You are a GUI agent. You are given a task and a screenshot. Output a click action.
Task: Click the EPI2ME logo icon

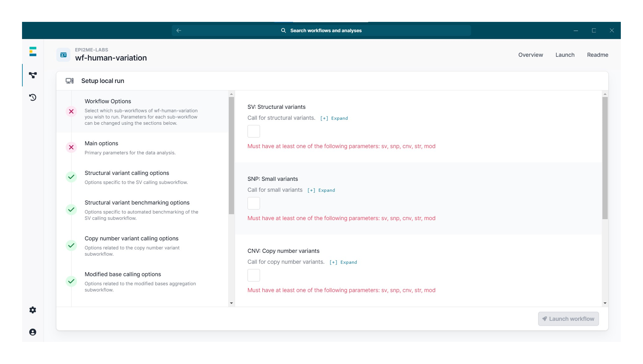33,52
